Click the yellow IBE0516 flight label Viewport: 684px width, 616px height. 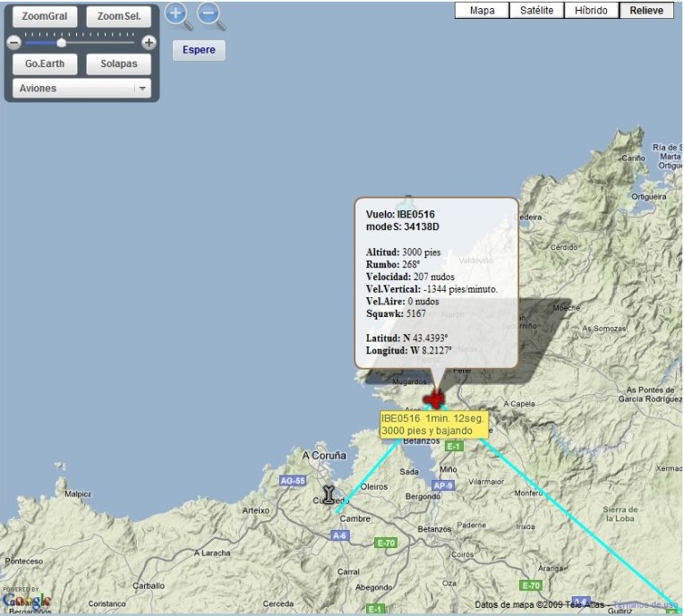pyautogui.click(x=434, y=424)
